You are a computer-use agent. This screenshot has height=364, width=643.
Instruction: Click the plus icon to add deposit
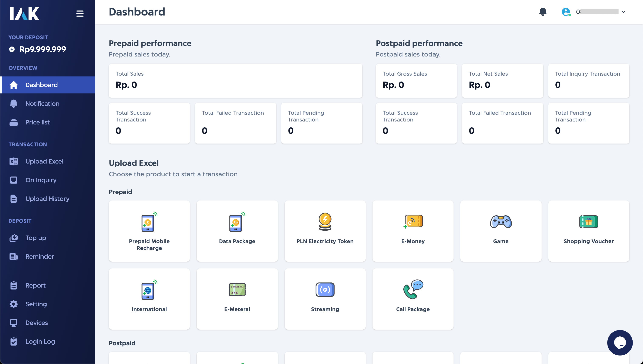pyautogui.click(x=12, y=49)
